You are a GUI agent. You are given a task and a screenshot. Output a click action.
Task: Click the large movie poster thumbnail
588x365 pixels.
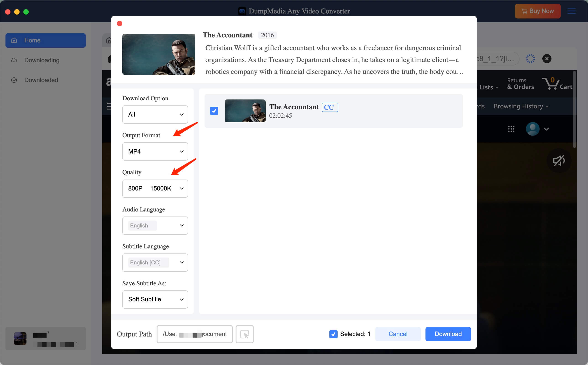pos(159,54)
